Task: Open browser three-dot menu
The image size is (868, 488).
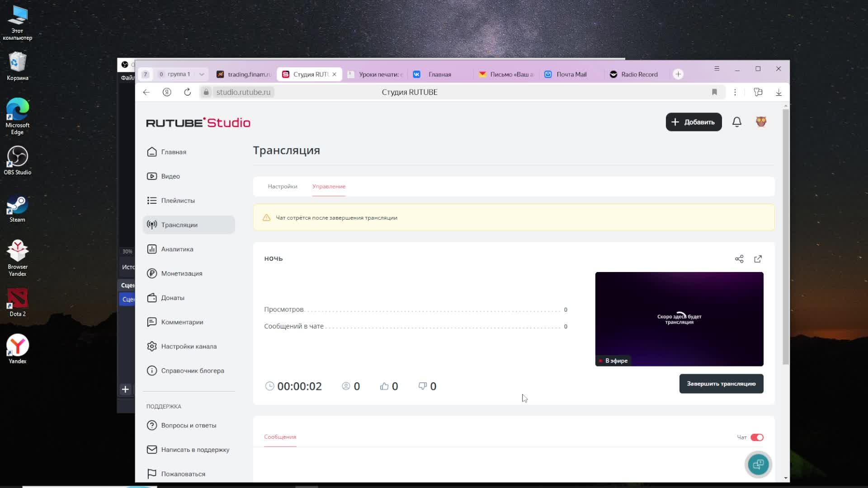Action: [735, 92]
